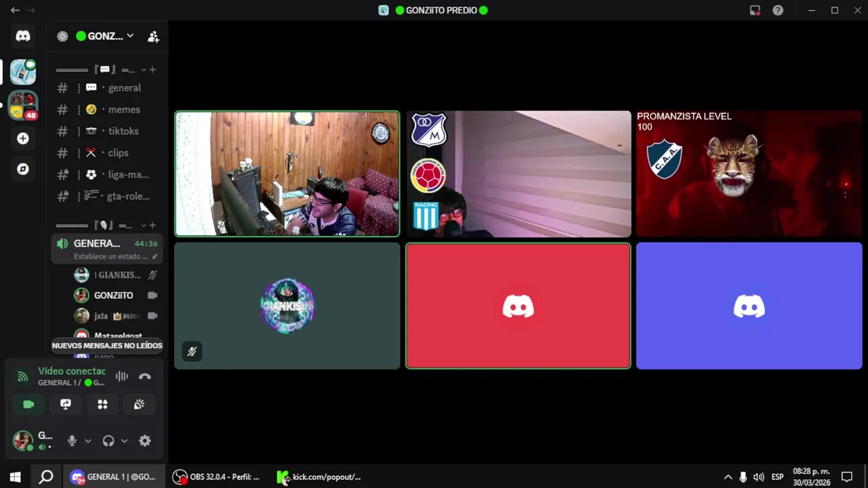Open the Windows Start menu

click(x=15, y=477)
